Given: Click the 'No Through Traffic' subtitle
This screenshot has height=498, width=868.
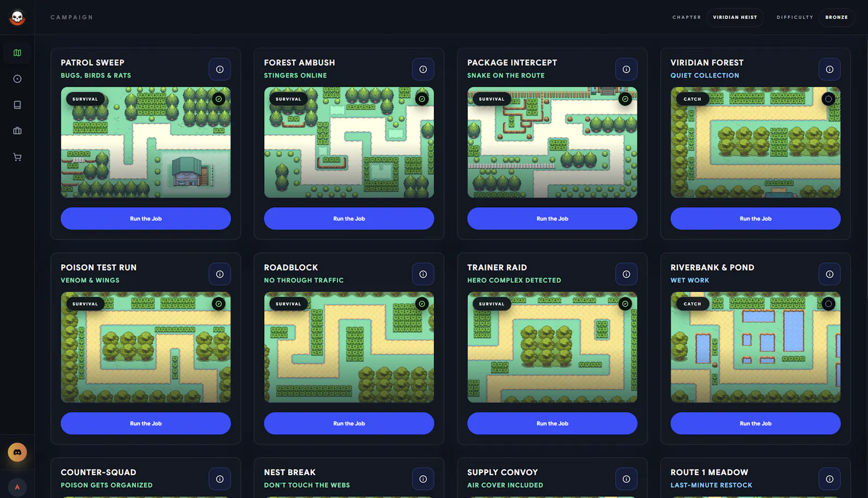Looking at the screenshot, I should [304, 280].
